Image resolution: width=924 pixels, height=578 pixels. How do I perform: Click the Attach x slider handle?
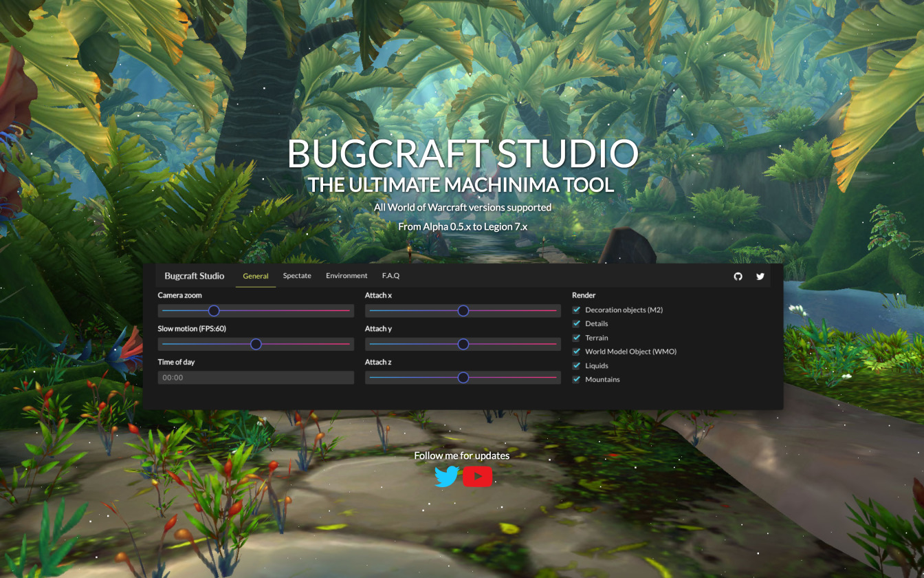(463, 310)
